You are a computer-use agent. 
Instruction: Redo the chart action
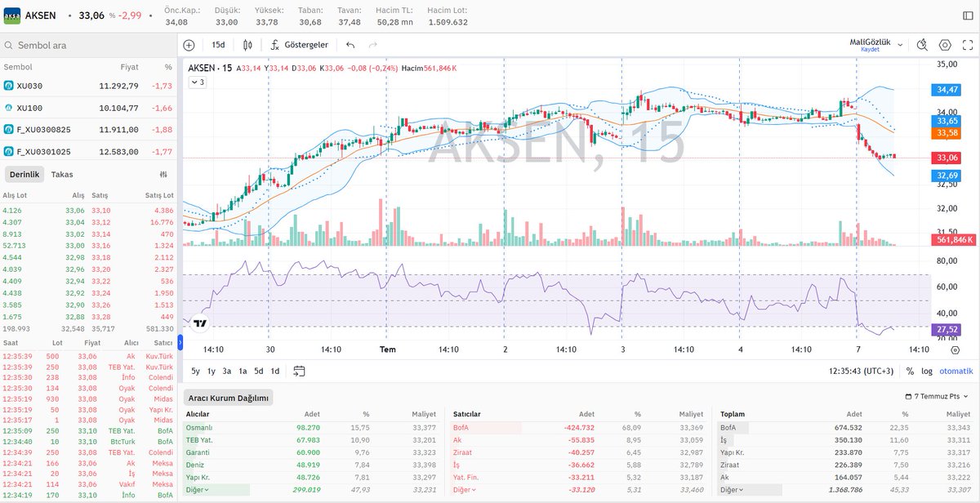tap(373, 46)
